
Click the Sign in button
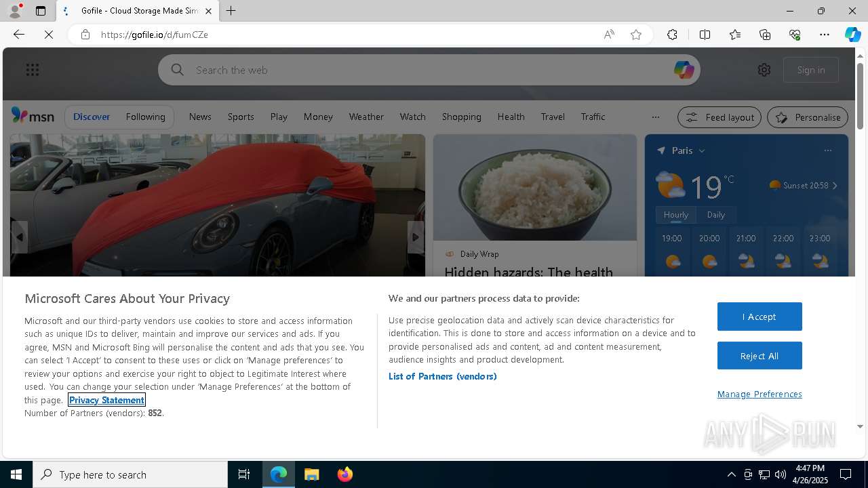point(811,70)
